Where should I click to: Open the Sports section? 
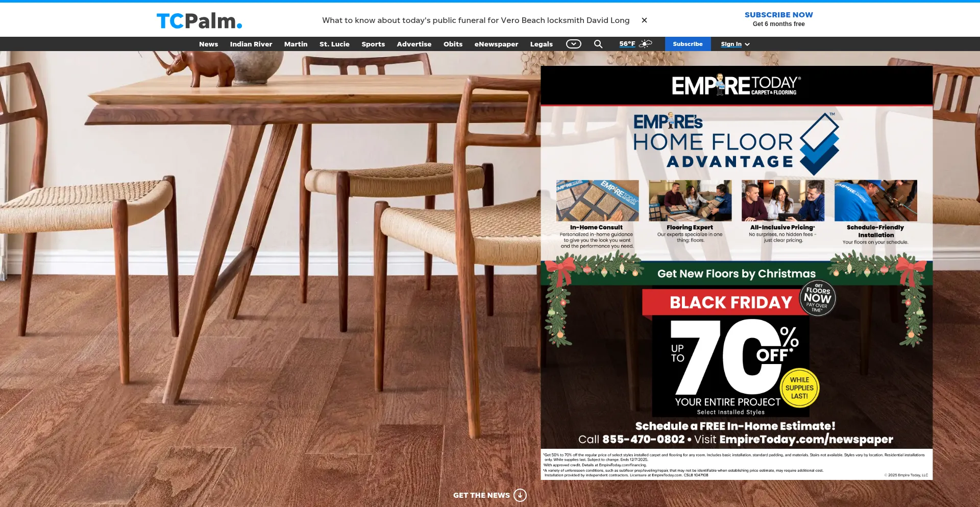click(x=373, y=44)
